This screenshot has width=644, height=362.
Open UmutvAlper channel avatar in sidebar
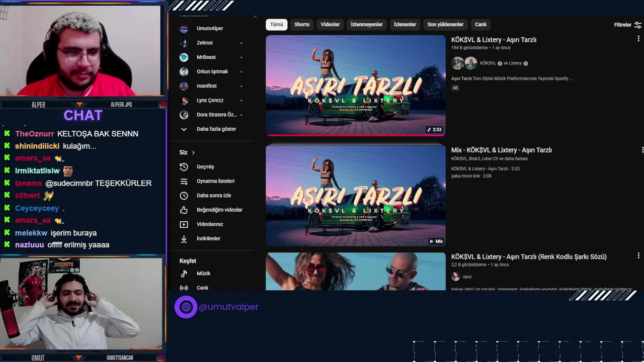(x=184, y=29)
